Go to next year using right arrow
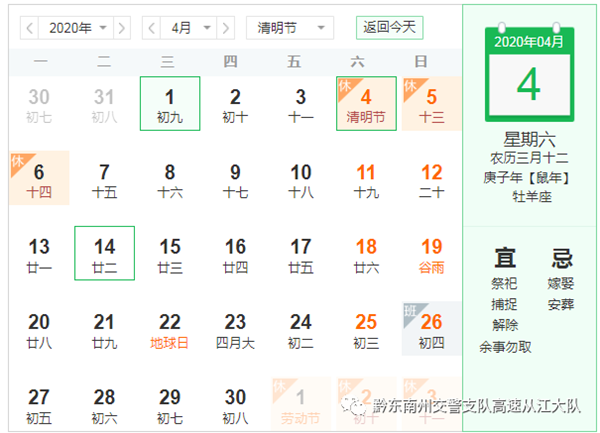The width and height of the screenshot is (600, 433). (x=121, y=28)
